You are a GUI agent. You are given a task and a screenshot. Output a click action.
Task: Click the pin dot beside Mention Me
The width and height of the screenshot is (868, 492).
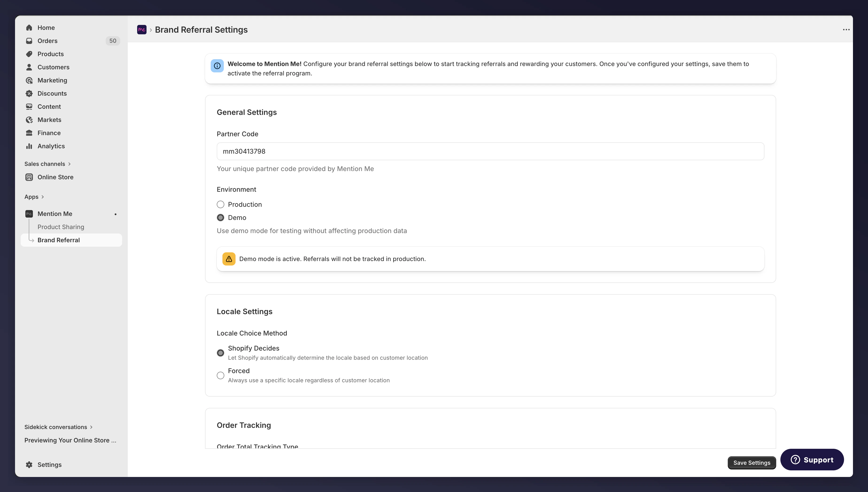[116, 214]
